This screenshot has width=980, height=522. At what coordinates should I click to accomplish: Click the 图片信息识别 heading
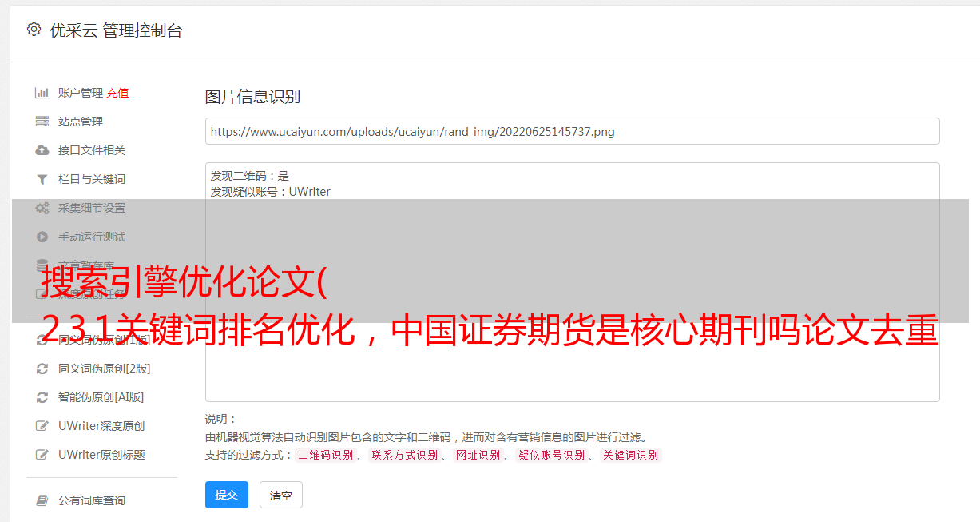[252, 97]
